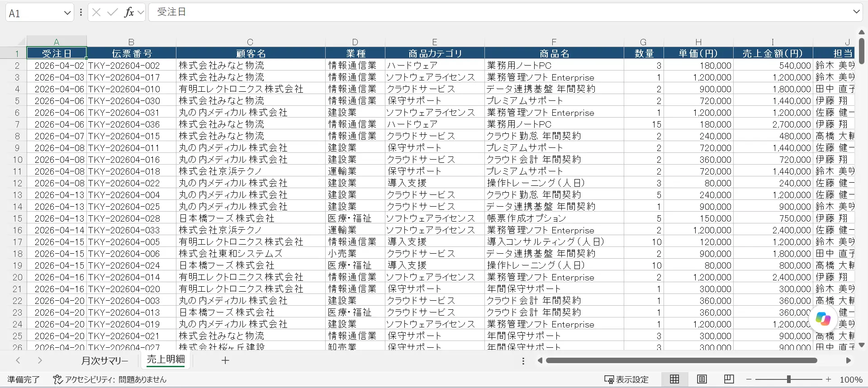
Task: Expand the formula bar chevron
Action: (x=856, y=12)
